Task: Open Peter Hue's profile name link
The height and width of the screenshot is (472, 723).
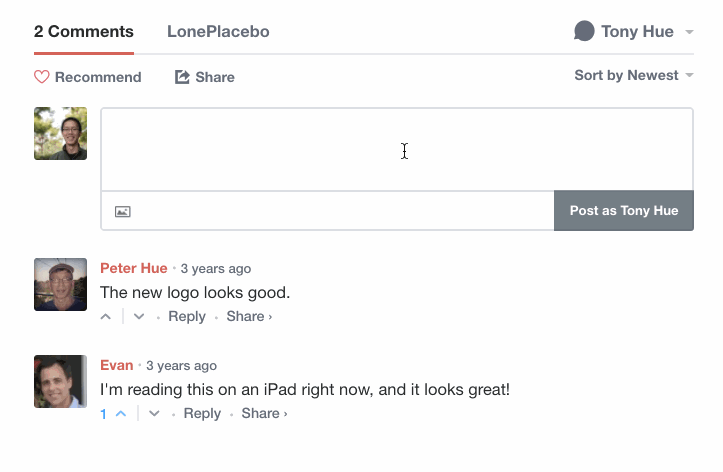Action: click(134, 268)
